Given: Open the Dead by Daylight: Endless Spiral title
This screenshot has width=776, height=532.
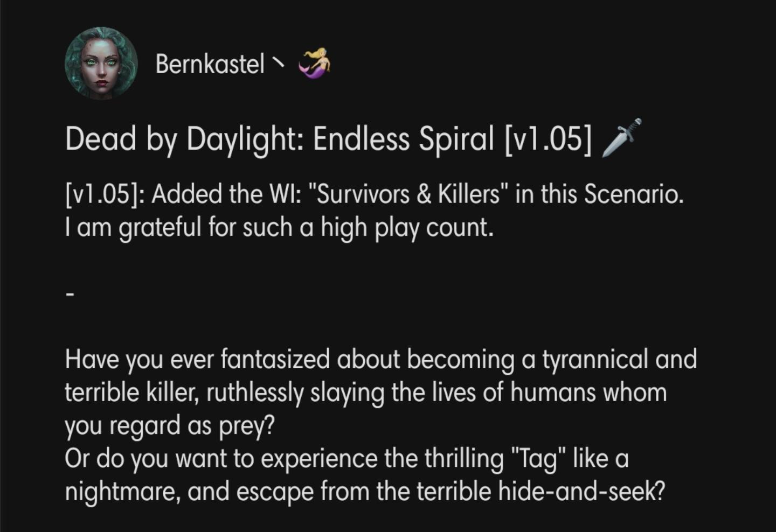Looking at the screenshot, I should (328, 139).
